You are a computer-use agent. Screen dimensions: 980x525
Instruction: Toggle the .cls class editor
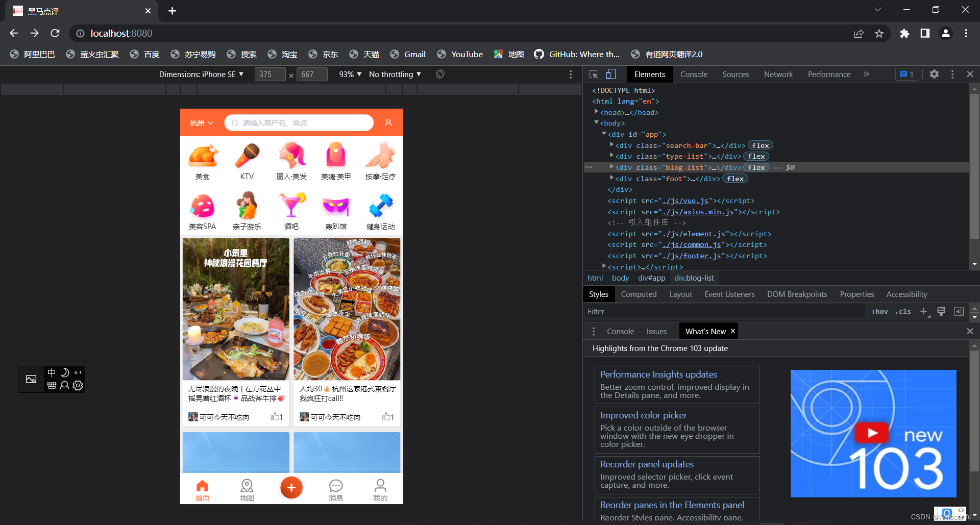pyautogui.click(x=903, y=311)
